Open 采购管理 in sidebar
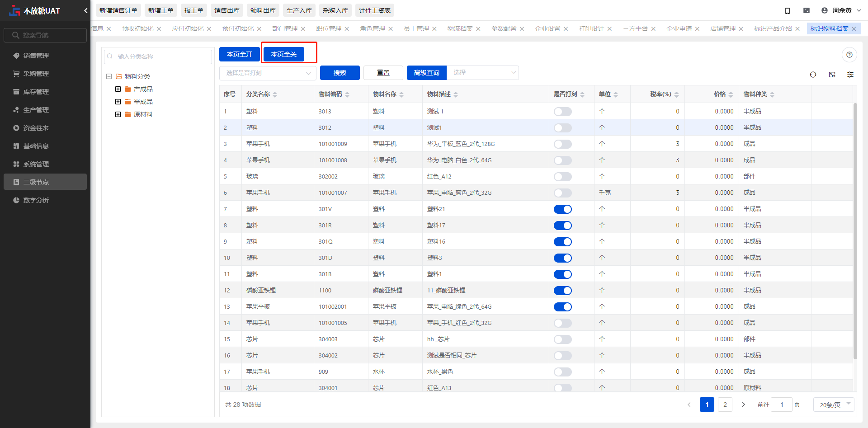The image size is (868, 428). tap(45, 74)
